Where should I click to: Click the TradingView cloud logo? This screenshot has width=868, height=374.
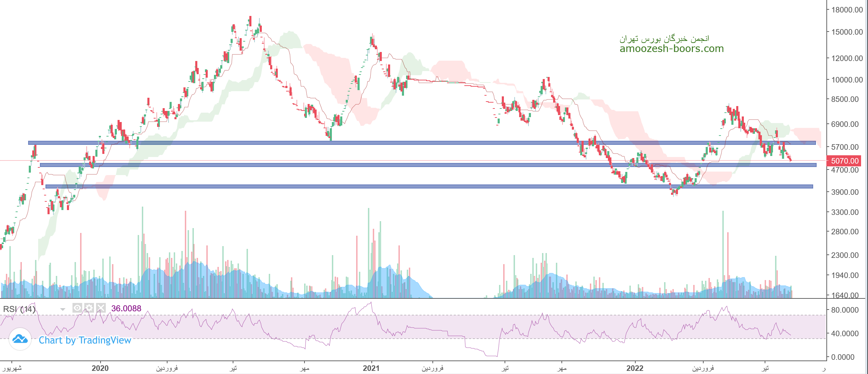tap(20, 339)
